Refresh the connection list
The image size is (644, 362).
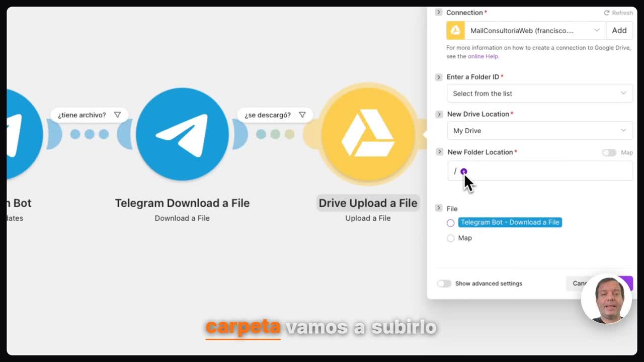pyautogui.click(x=618, y=13)
